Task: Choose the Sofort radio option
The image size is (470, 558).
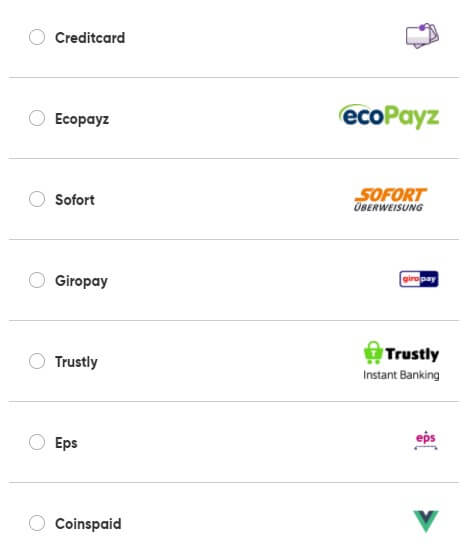Action: (37, 199)
